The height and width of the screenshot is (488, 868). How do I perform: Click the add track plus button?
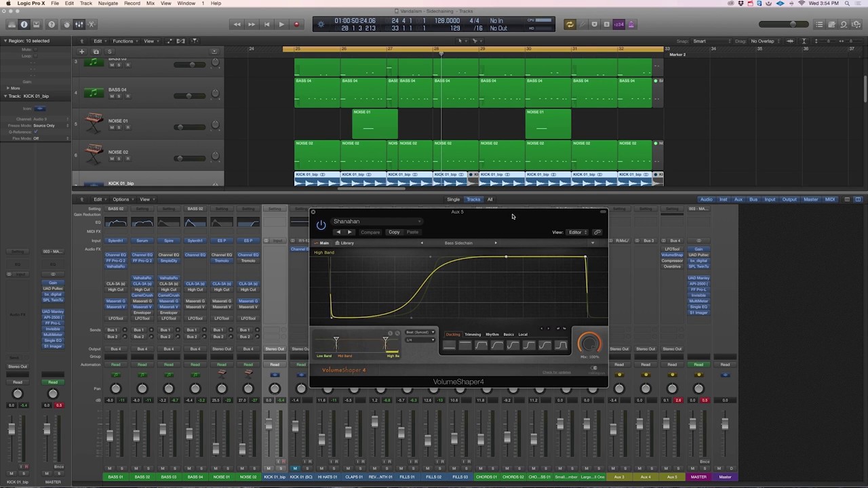(82, 52)
